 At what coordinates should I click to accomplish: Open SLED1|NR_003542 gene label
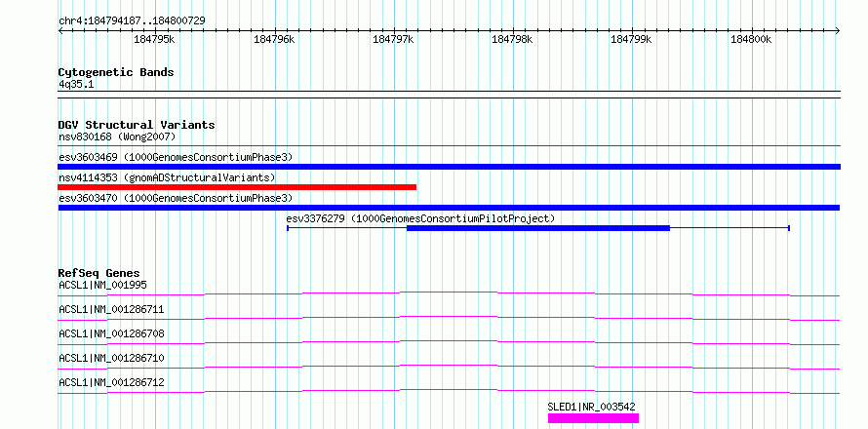tap(591, 407)
